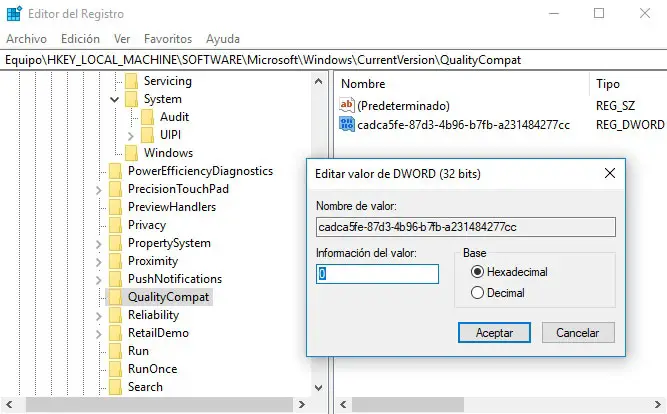Select the Hexadecimal base option

477,271
